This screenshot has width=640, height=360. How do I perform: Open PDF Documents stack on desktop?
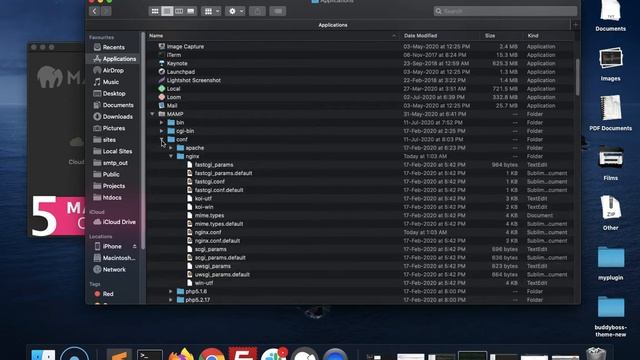611,113
